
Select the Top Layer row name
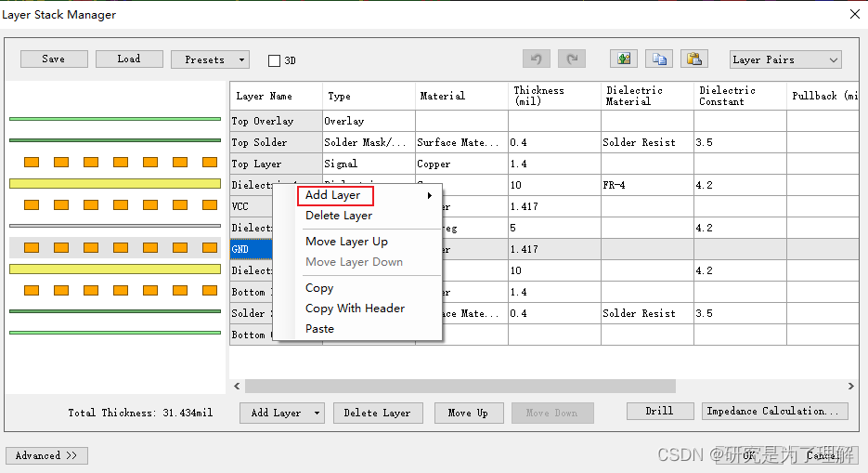coord(277,164)
